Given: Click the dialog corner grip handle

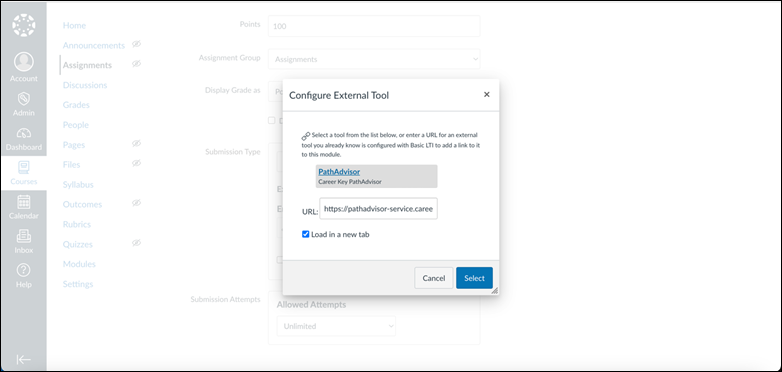Looking at the screenshot, I should click(x=494, y=290).
